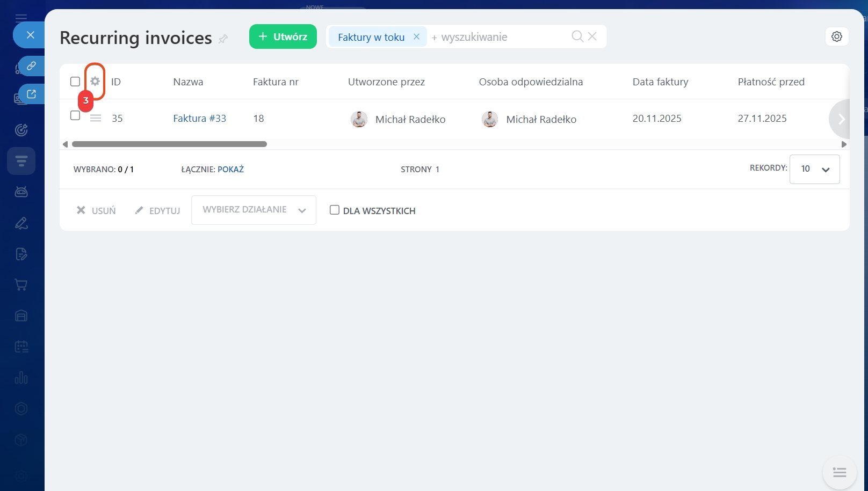Open the shopping cart sidebar icon
This screenshot has height=491, width=868.
(21, 285)
